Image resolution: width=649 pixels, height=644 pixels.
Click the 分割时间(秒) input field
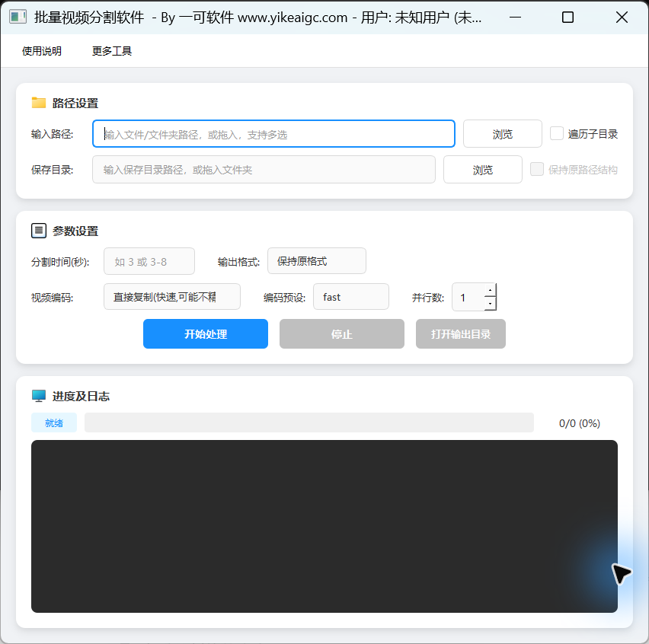[x=149, y=261]
